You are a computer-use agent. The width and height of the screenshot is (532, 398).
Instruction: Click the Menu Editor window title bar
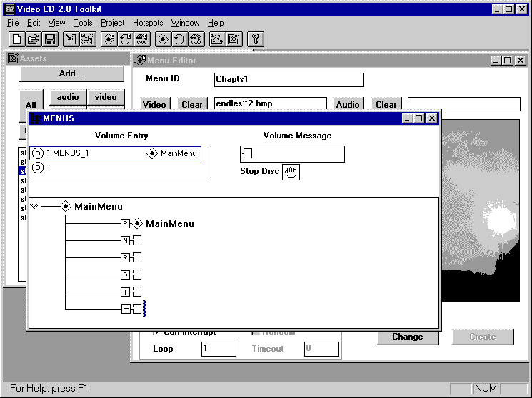pyautogui.click(x=311, y=61)
